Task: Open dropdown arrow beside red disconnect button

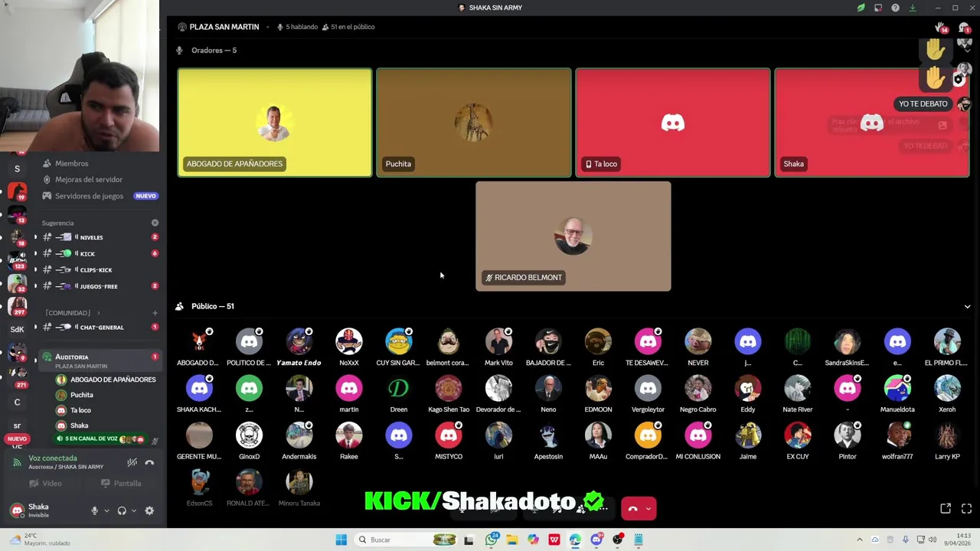Action: tap(648, 508)
